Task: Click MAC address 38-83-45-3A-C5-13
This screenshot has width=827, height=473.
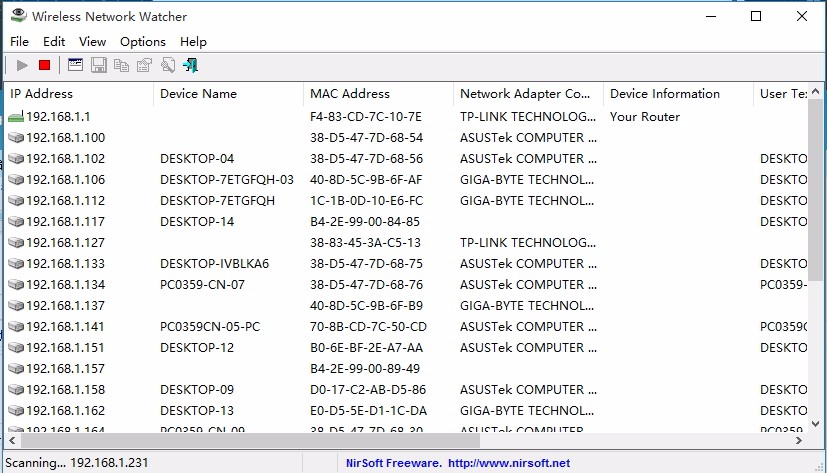Action: pyautogui.click(x=365, y=243)
